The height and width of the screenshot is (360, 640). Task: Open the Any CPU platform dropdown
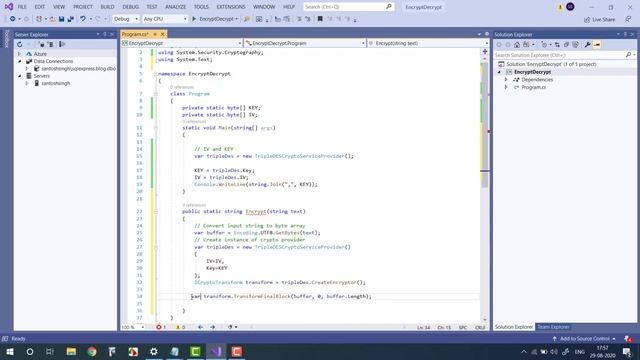coord(165,19)
